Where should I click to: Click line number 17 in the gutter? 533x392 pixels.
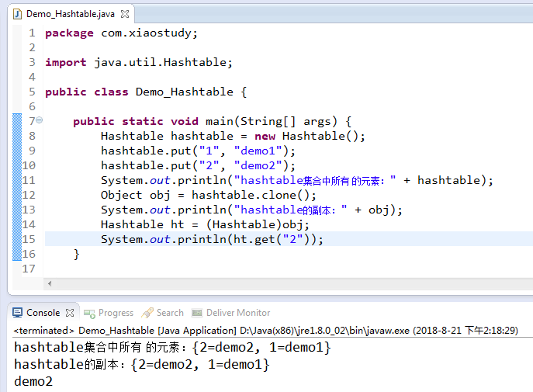click(29, 269)
